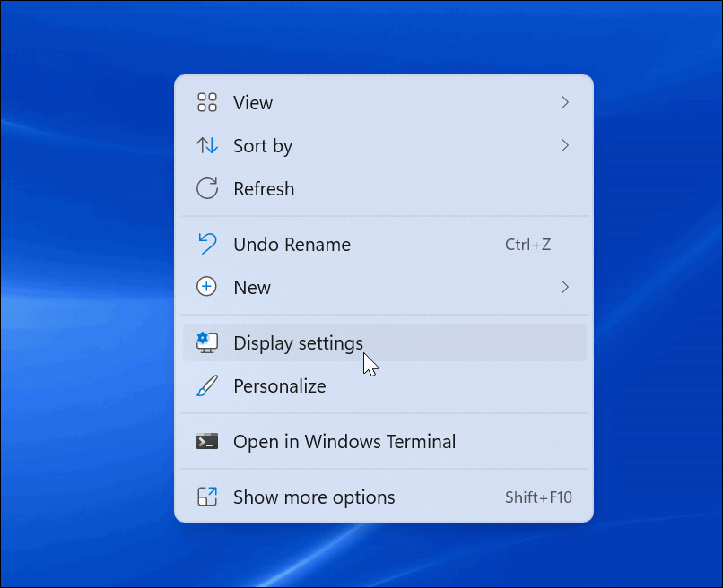Click the View grid icon
Image resolution: width=723 pixels, height=588 pixels.
pos(206,102)
